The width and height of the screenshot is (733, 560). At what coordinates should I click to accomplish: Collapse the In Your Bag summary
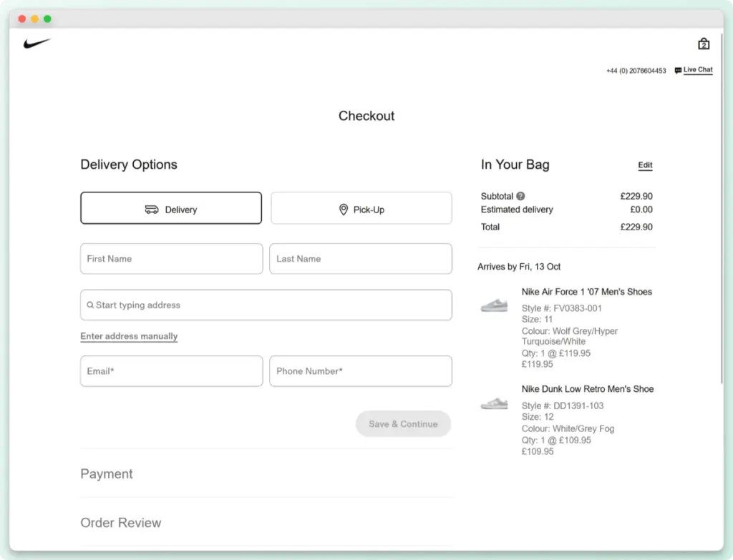pos(515,164)
